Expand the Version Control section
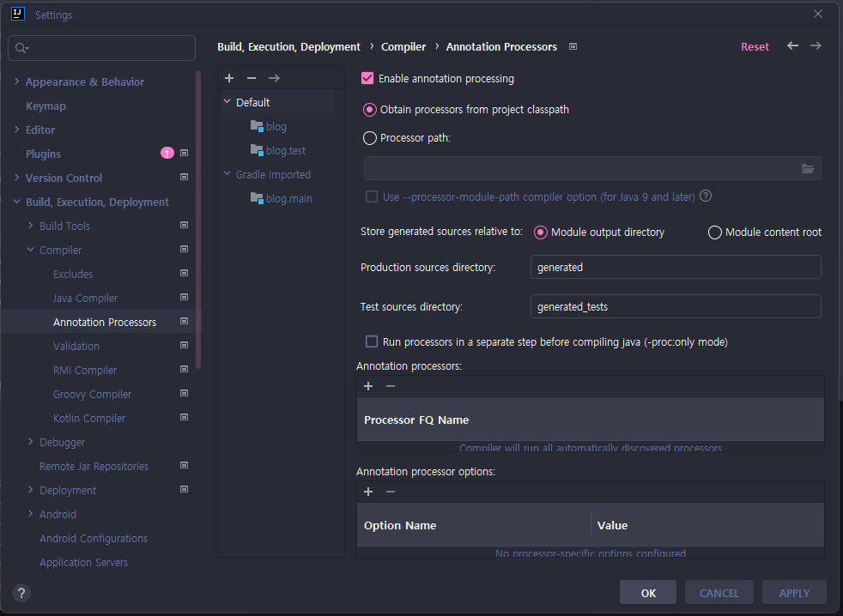The image size is (843, 616). 16,177
